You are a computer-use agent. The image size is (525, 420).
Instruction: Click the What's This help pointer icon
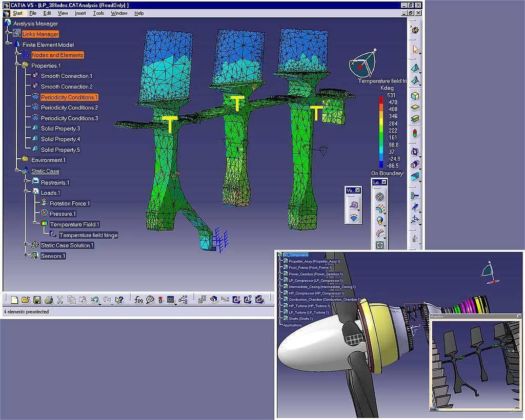coord(119,300)
